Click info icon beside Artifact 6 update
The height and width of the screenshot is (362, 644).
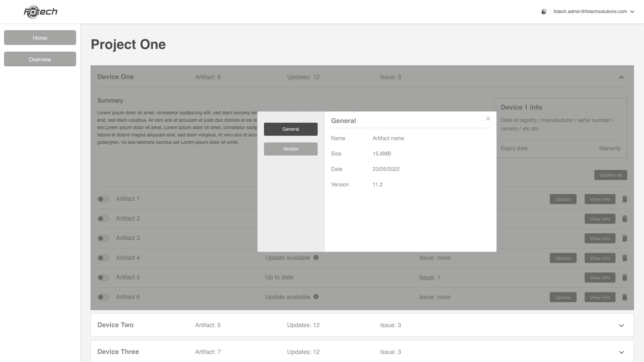pyautogui.click(x=316, y=297)
